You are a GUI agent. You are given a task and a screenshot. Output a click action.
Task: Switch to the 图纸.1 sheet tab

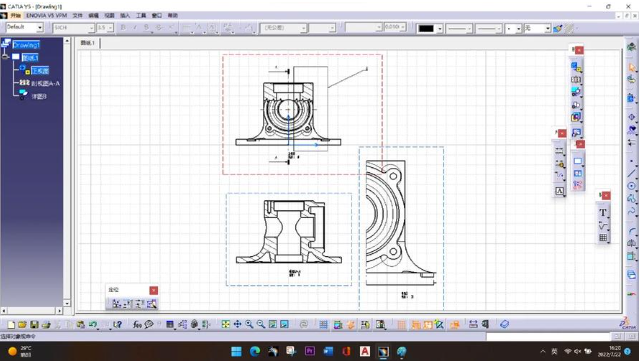[88, 43]
